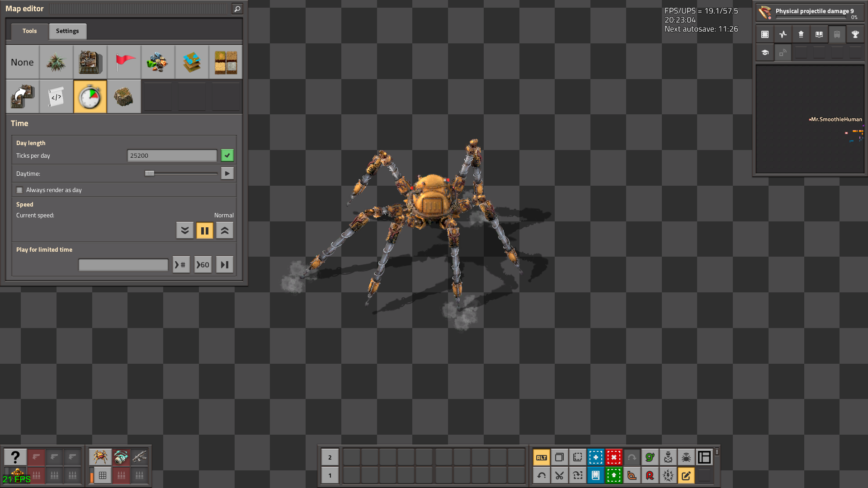Toggle personal roboport robot icon
This screenshot has height=488, width=868.
pos(668,457)
